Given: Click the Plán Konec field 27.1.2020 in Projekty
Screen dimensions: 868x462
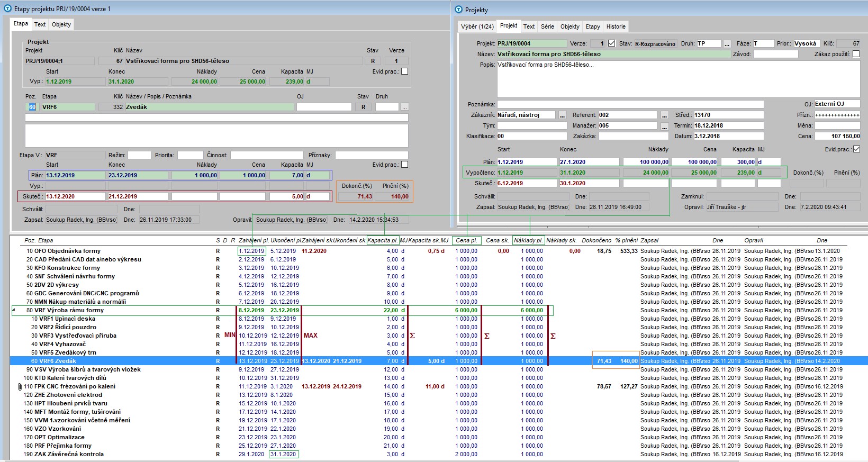Looking at the screenshot, I should [x=589, y=162].
